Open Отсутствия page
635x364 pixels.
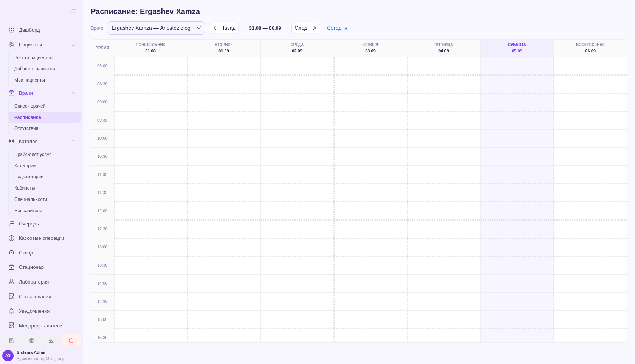click(x=26, y=128)
